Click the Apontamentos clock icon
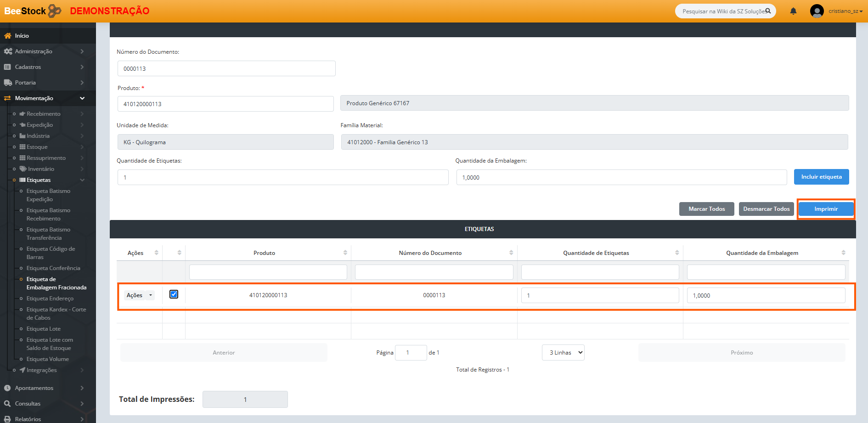This screenshot has height=423, width=868. (x=7, y=388)
